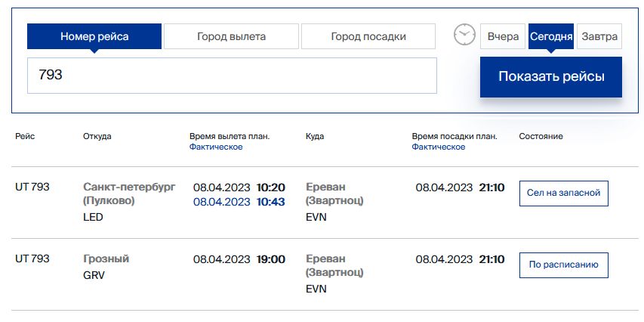The image size is (644, 322).
Task: Choose the Вчера date option
Action: point(503,36)
